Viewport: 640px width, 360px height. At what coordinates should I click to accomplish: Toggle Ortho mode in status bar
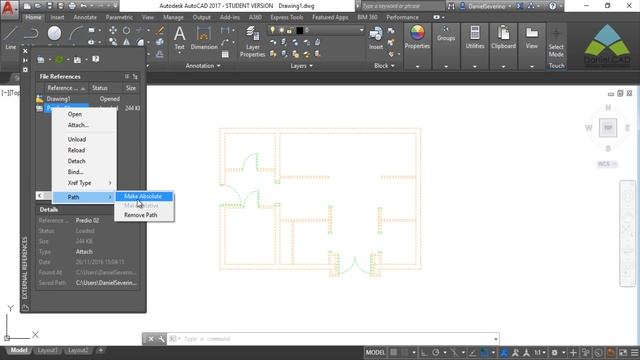(x=424, y=352)
